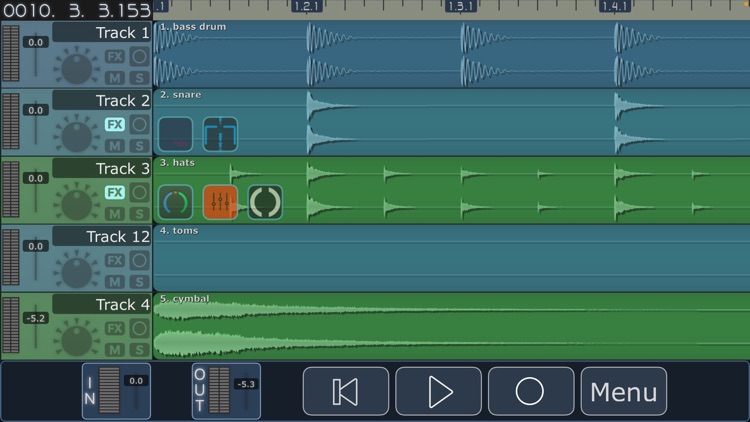
Task: Mute Track 1
Action: tap(115, 78)
